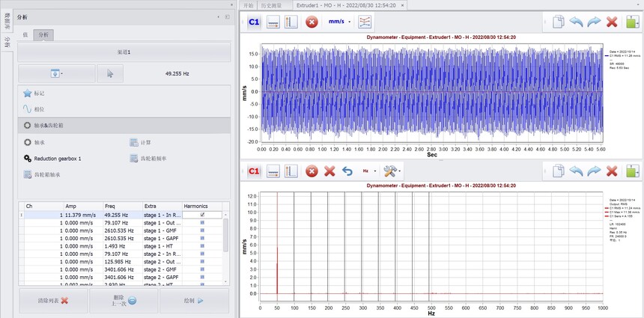Toggle Harmonics for the 1.493 Hz row

(x=202, y=246)
